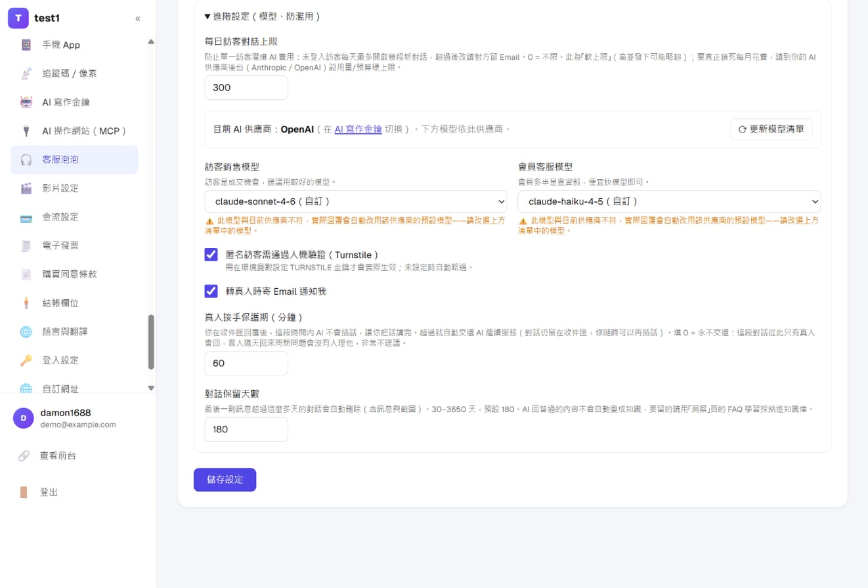Toggle 匿名訪客需通過人機驗證 (Turnstile) checkbox
This screenshot has width=868, height=588.
click(211, 255)
